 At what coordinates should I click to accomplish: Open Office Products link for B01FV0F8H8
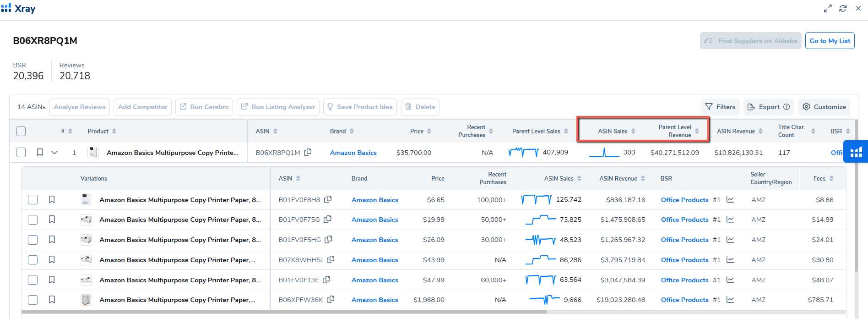[684, 200]
